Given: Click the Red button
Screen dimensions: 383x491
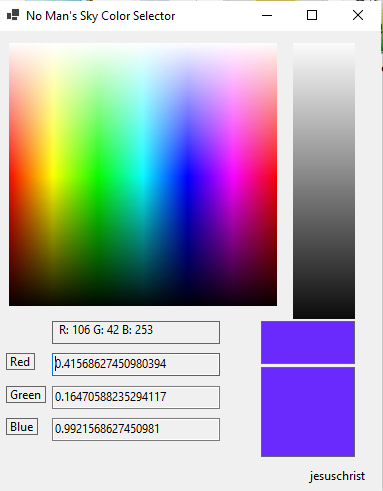Looking at the screenshot, I should (20, 362).
